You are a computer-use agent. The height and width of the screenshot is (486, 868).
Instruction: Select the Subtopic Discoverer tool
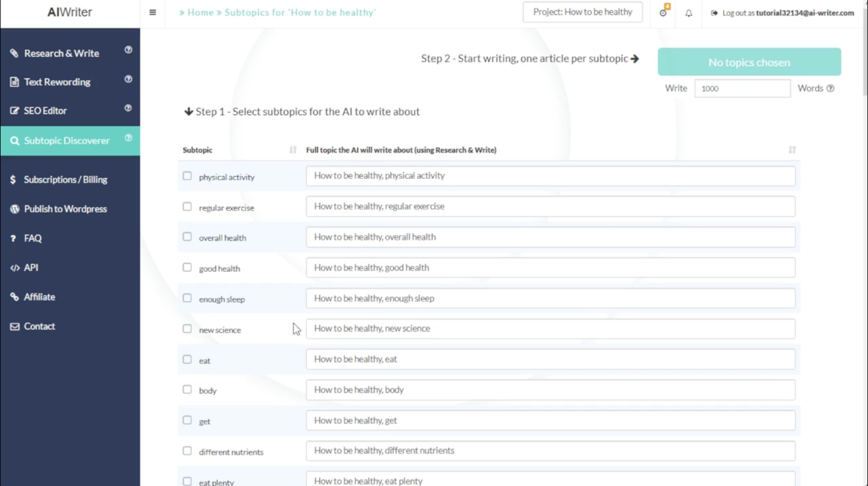pyautogui.click(x=67, y=140)
